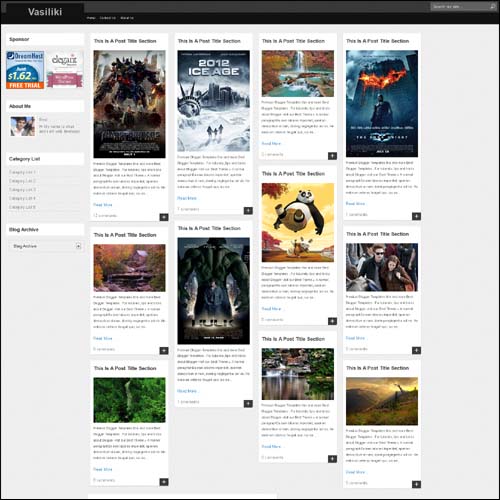Click the golden hills landscape image
The height and width of the screenshot is (500, 500).
382,401
